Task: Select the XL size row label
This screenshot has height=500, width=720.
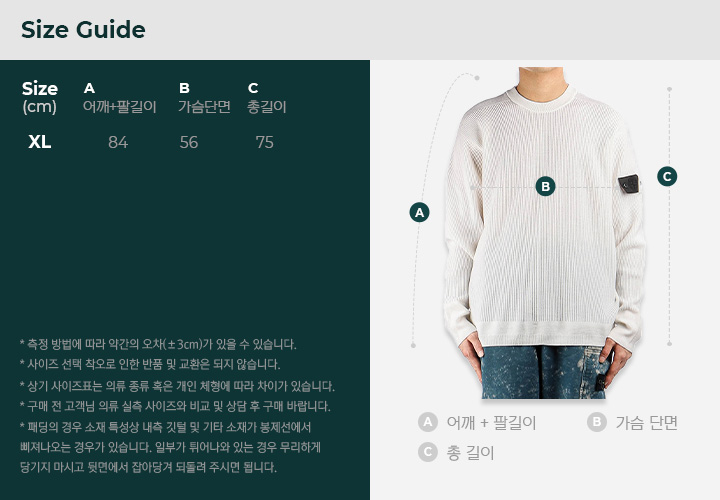Action: coord(39,142)
